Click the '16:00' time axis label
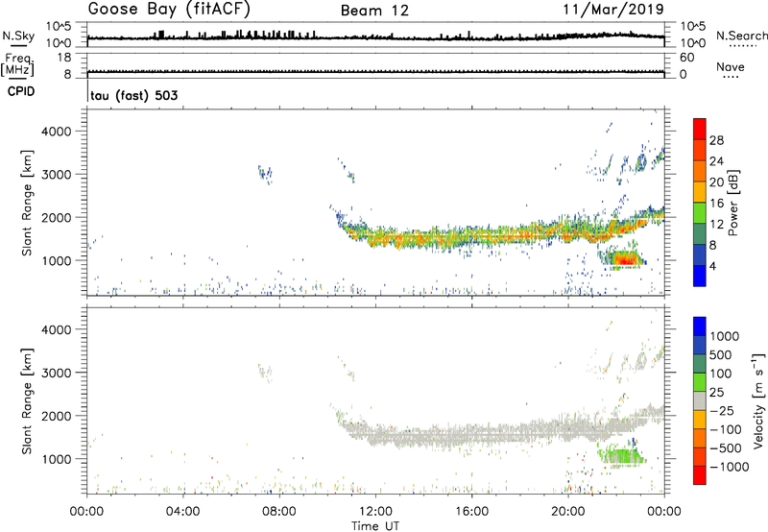768x532 pixels. tap(471, 512)
